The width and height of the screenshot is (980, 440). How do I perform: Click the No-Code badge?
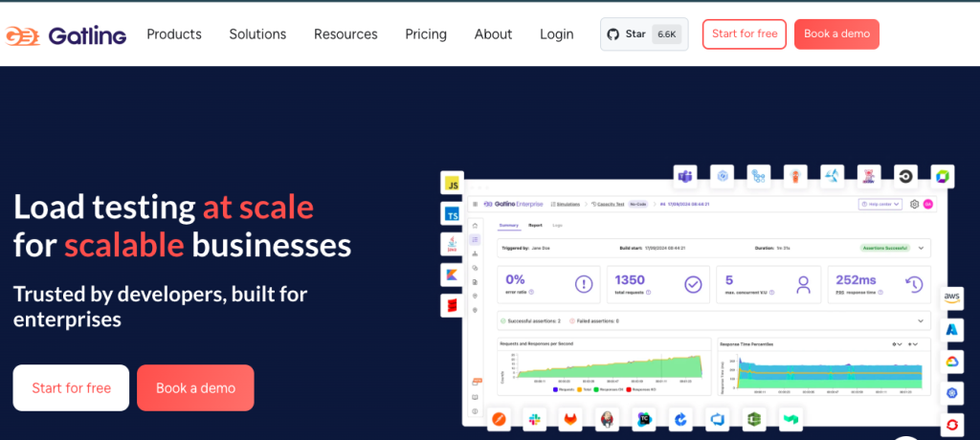[x=636, y=205]
